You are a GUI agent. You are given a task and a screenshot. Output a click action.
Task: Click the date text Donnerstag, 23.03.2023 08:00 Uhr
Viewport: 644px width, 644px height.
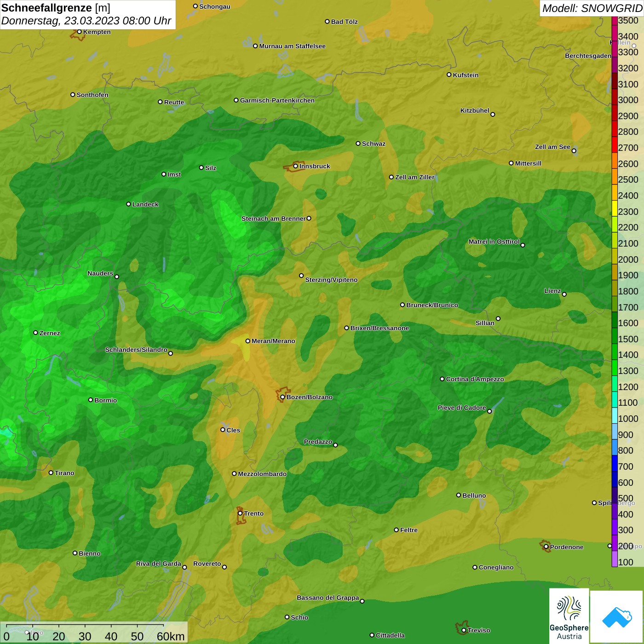click(86, 21)
